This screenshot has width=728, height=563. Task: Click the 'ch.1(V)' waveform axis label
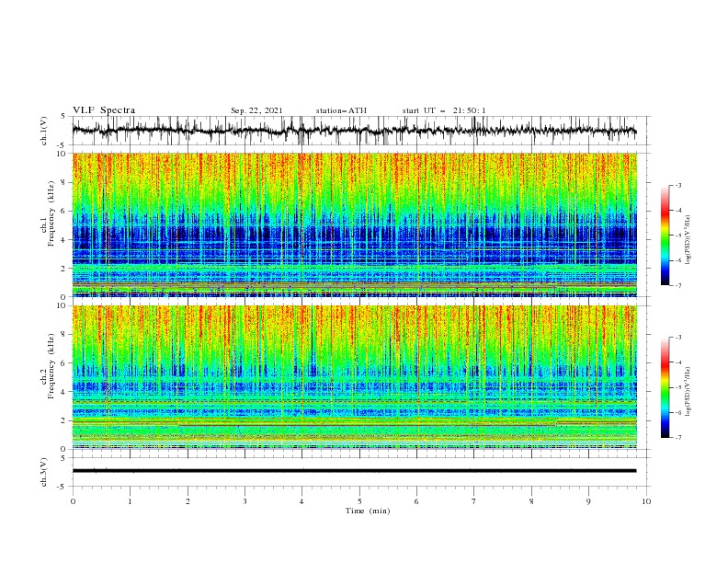44,131
